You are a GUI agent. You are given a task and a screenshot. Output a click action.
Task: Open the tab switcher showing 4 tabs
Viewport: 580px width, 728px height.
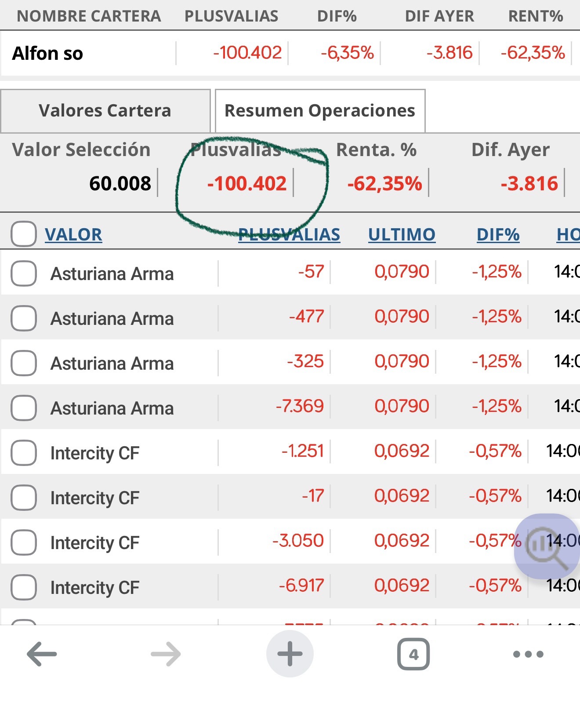point(413,654)
